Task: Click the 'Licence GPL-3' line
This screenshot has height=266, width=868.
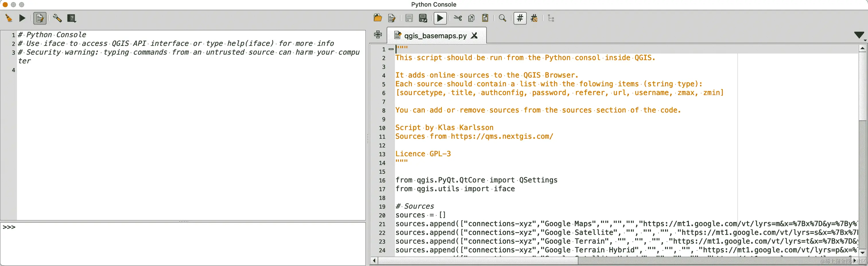Action: (423, 154)
